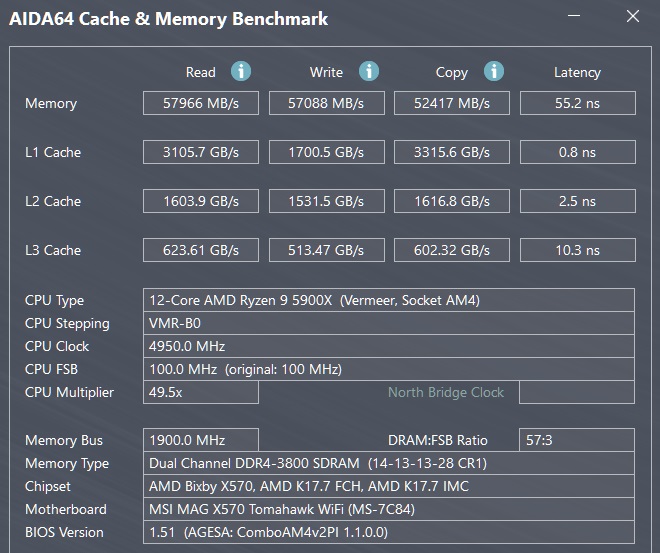The image size is (660, 553).
Task: Click the CPU Clock 4950.0 MHz field
Action: click(389, 346)
